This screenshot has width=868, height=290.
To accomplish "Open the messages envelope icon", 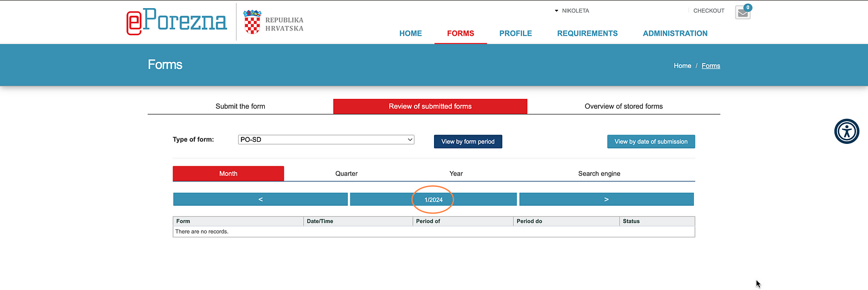I will point(743,12).
